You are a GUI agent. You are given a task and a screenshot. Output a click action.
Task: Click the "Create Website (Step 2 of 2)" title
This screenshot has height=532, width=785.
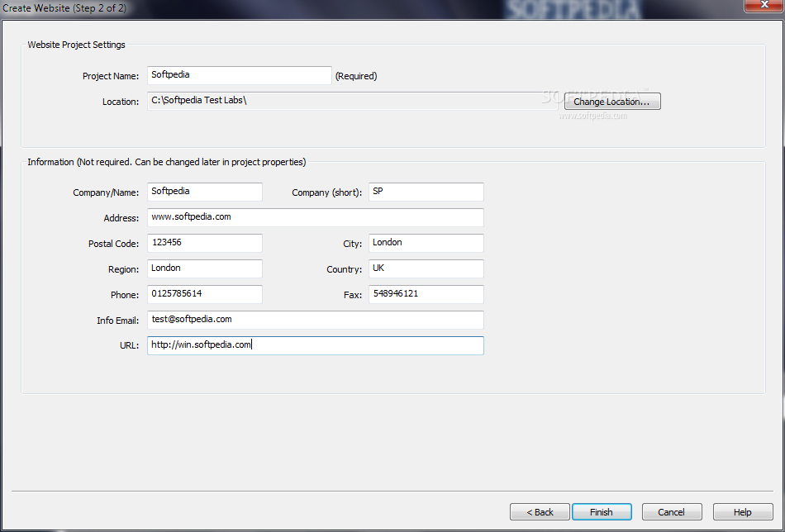64,8
